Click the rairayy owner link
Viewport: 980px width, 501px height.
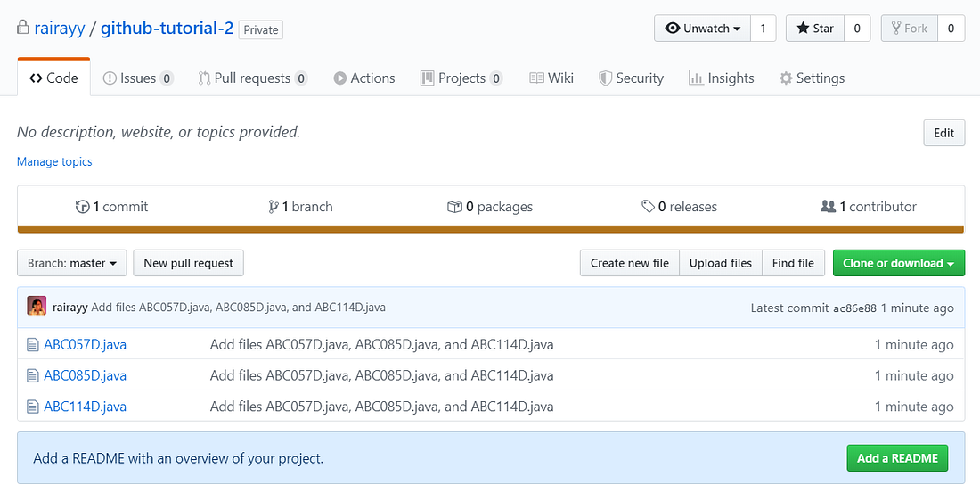pos(60,29)
